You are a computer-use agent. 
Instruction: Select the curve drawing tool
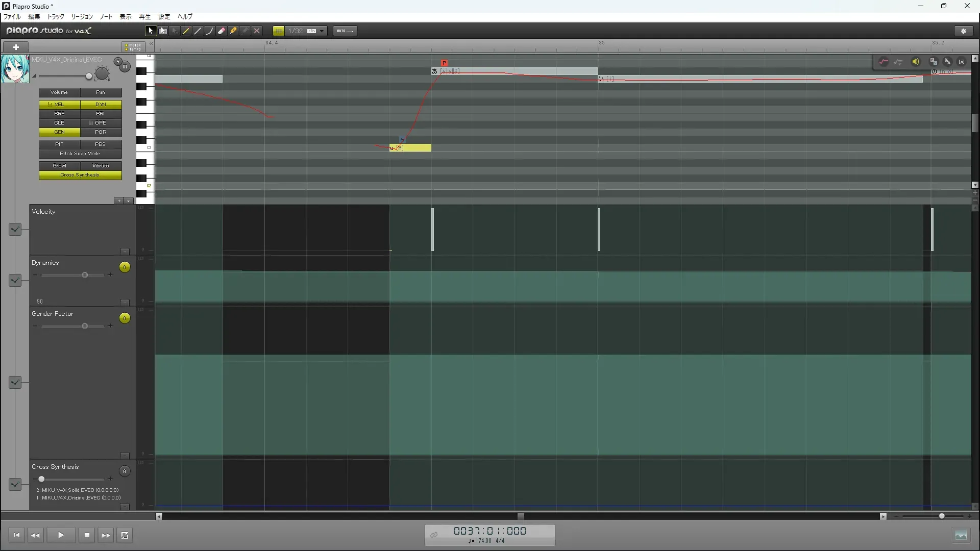tap(210, 31)
